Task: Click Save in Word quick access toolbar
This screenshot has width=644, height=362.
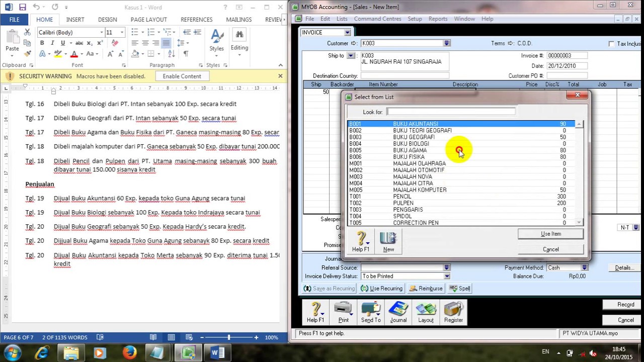Action: coord(22,7)
